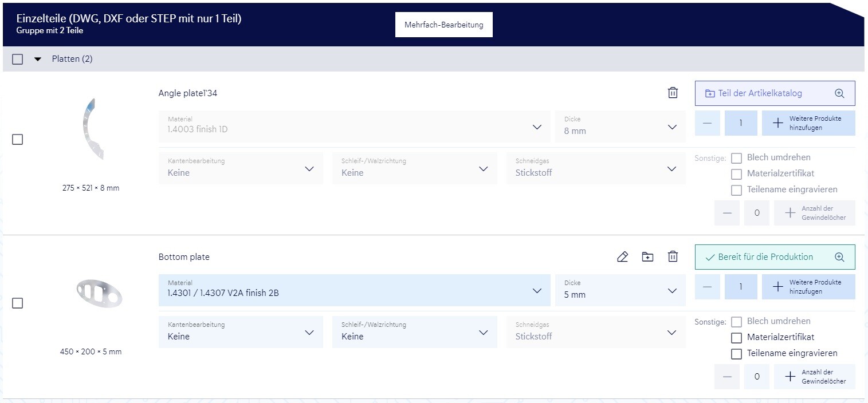Click the Mehrfach-Bearbeitung button
Viewport: 868px width, 403px height.
443,25
